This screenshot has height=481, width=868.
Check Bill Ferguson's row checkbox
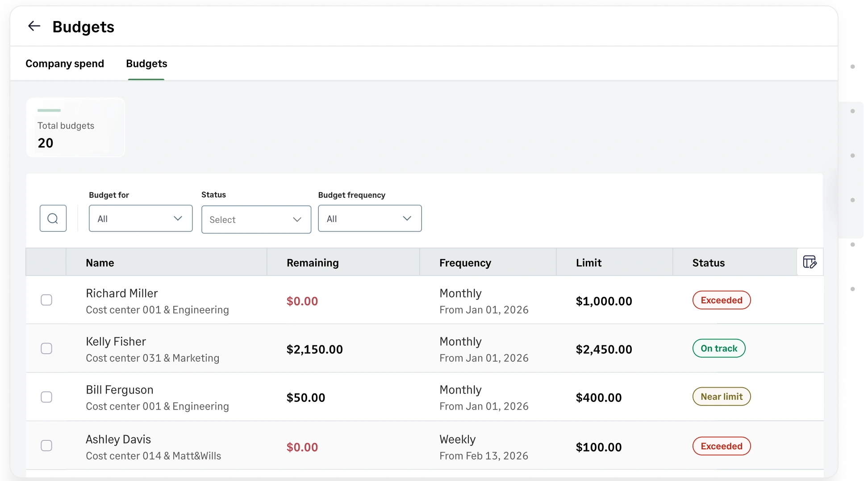[x=46, y=397]
